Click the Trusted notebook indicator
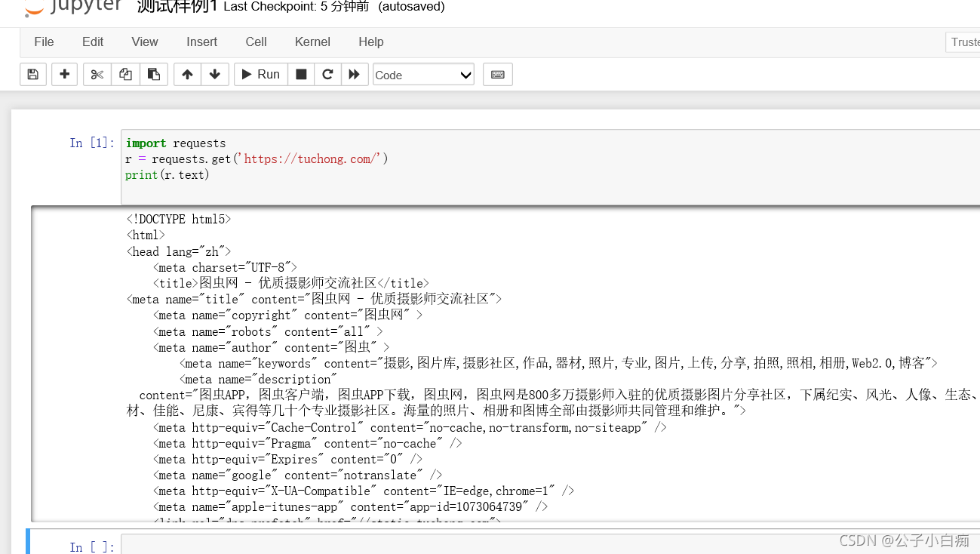This screenshot has height=554, width=980. 963,42
